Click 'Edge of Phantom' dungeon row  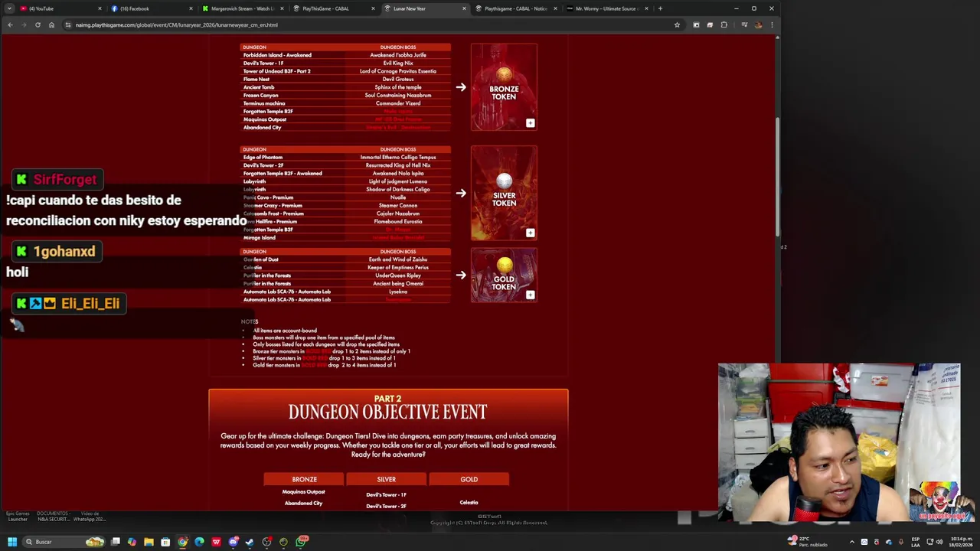pos(345,157)
